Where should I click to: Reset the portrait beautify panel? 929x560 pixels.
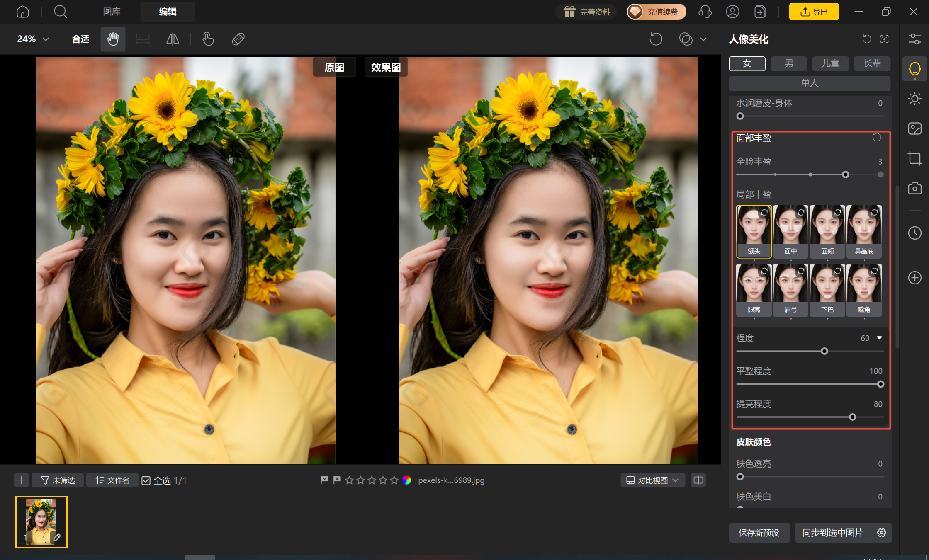coord(867,39)
